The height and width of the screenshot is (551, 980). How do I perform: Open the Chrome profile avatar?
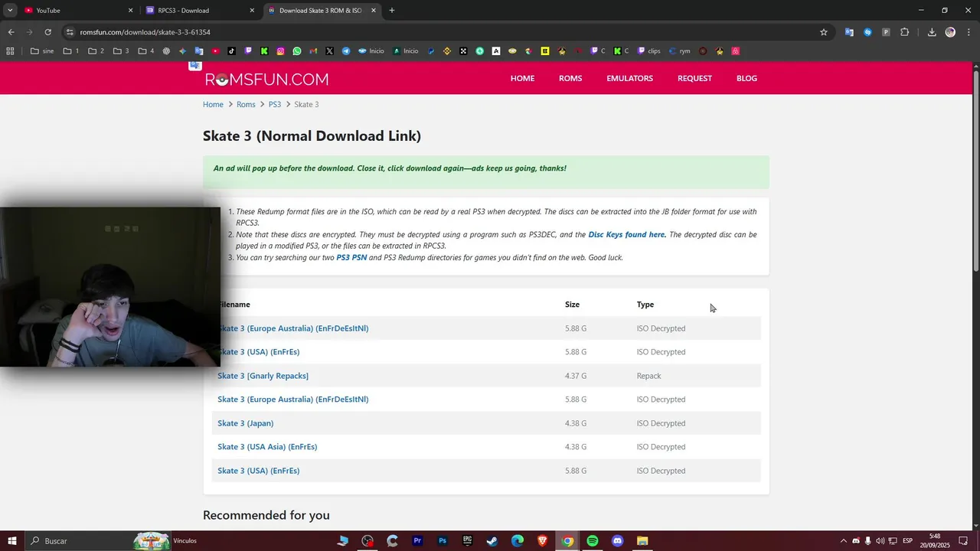[950, 32]
